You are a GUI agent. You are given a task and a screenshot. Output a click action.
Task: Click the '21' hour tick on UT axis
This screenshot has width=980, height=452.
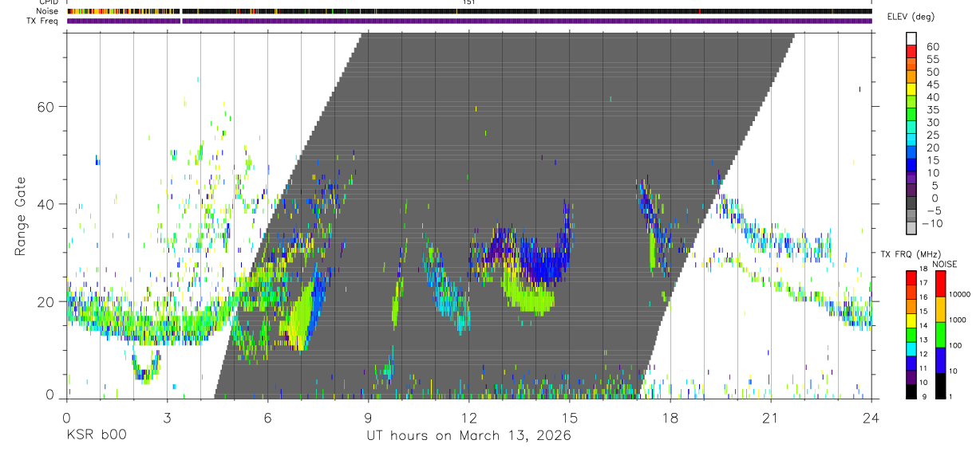(770, 417)
